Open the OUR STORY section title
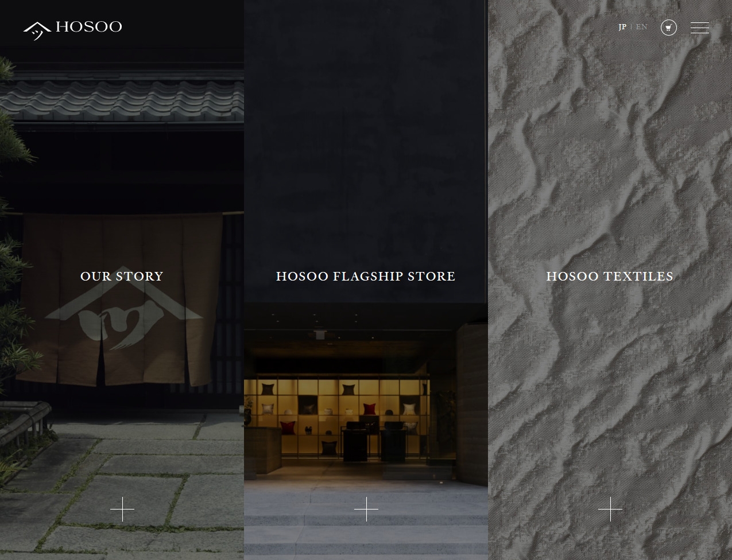The width and height of the screenshot is (732, 560). tap(122, 276)
